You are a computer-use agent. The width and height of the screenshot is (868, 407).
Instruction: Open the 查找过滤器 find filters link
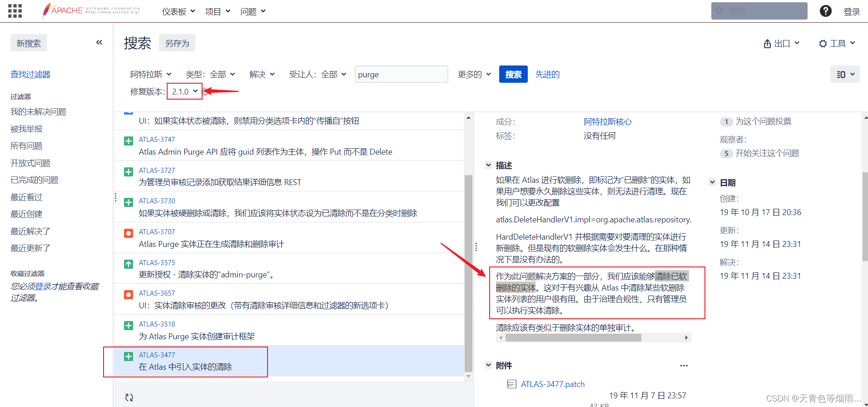30,75
